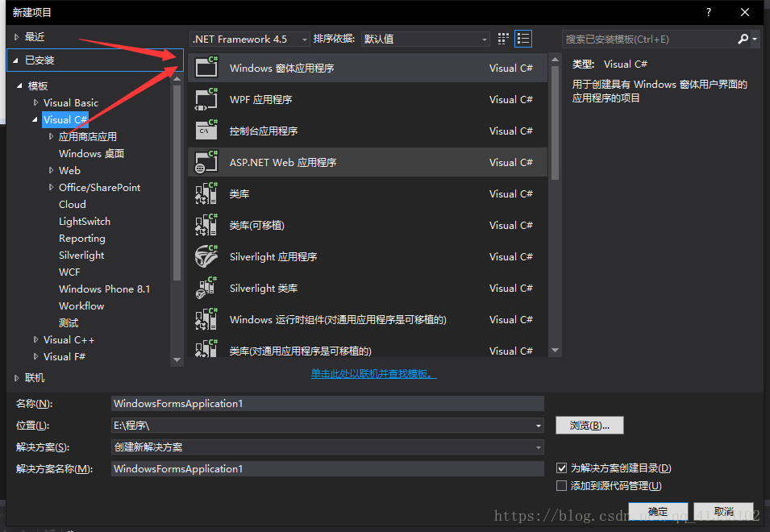Click the 解决方案名称 input field
The height and width of the screenshot is (532, 770).
click(x=327, y=468)
